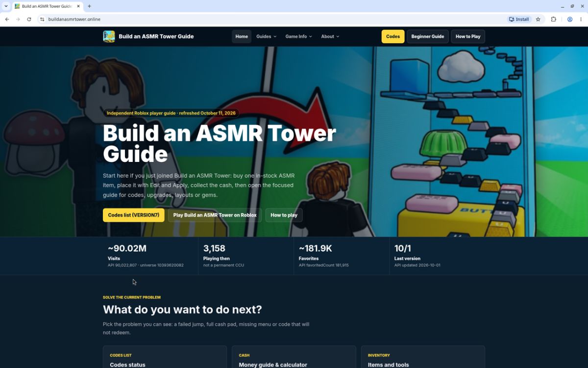This screenshot has width=588, height=368.
Task: Open site information icon in address bar
Action: click(42, 19)
